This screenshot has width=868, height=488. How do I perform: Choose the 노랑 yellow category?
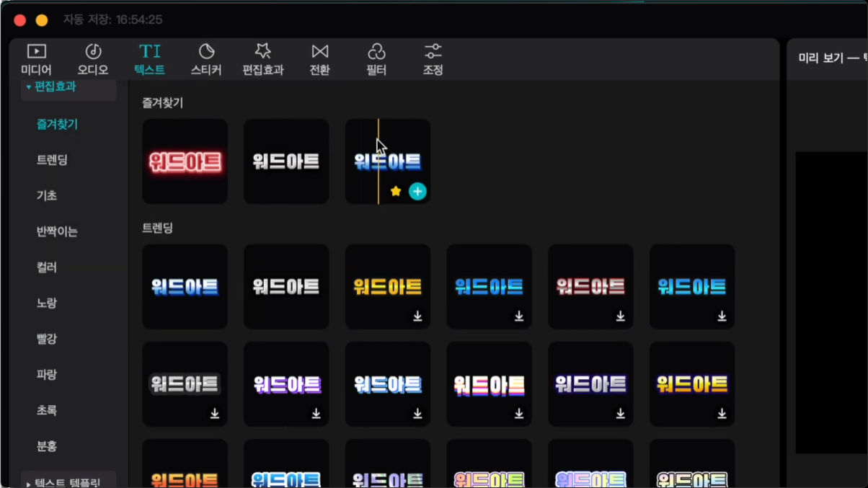click(x=47, y=303)
